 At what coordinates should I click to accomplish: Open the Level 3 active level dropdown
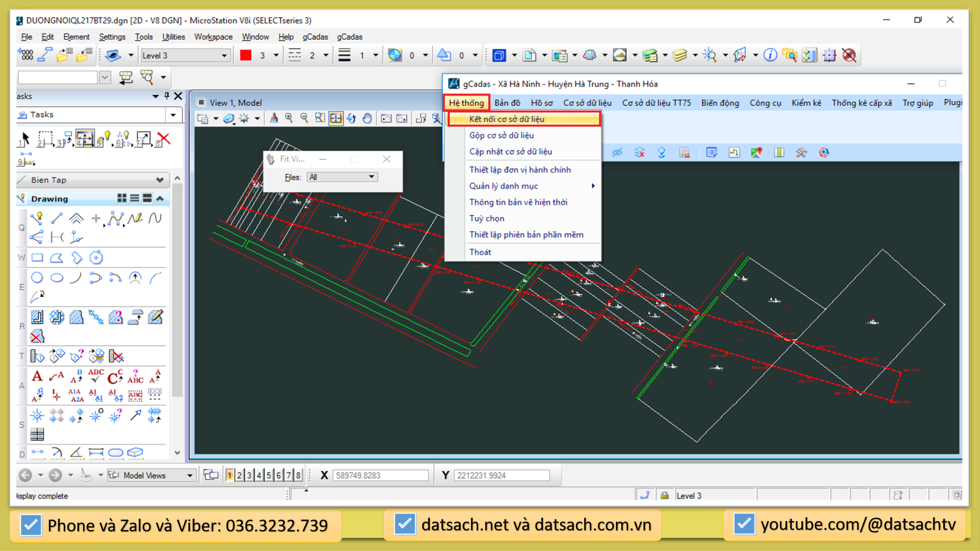[224, 56]
